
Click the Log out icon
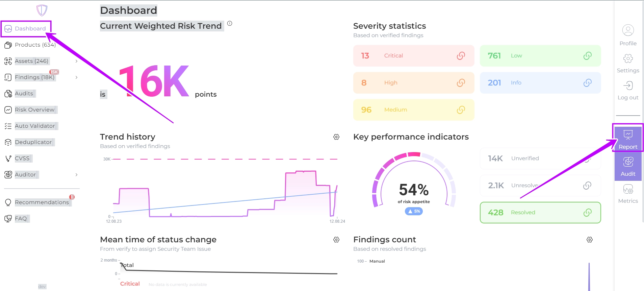(x=628, y=86)
